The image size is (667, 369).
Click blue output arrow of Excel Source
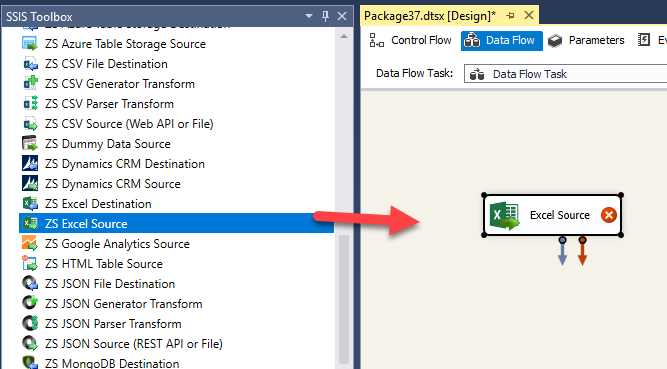point(562,252)
